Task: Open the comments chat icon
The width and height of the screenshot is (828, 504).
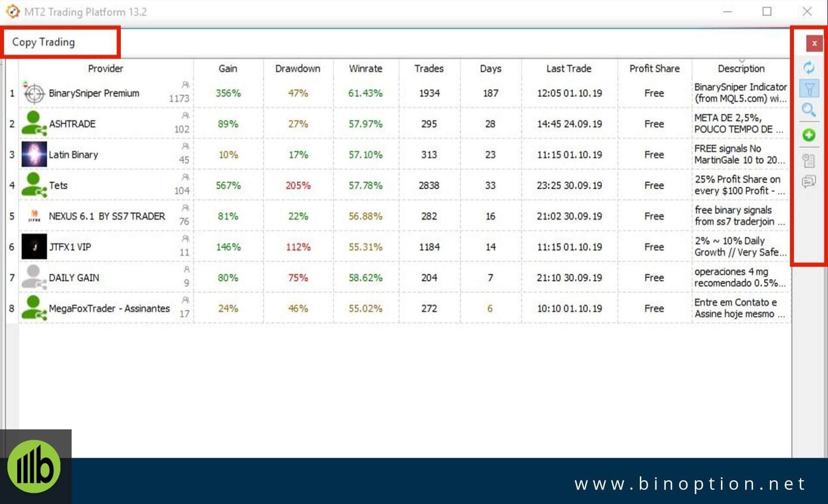Action: click(809, 181)
